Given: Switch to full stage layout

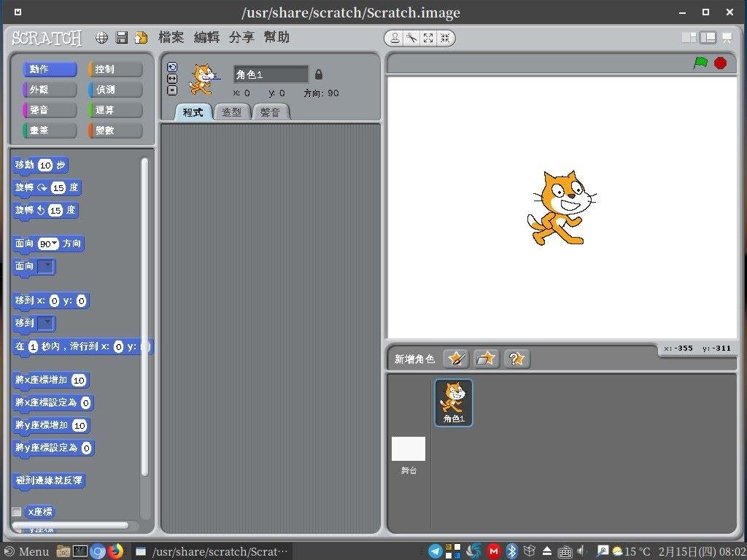Looking at the screenshot, I should tap(708, 38).
